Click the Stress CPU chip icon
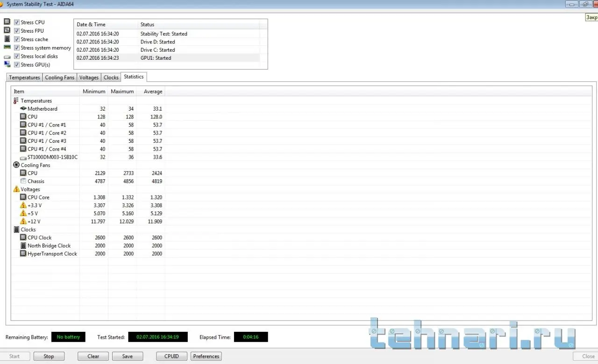Viewport: 598px width, 364px height. (x=7, y=22)
